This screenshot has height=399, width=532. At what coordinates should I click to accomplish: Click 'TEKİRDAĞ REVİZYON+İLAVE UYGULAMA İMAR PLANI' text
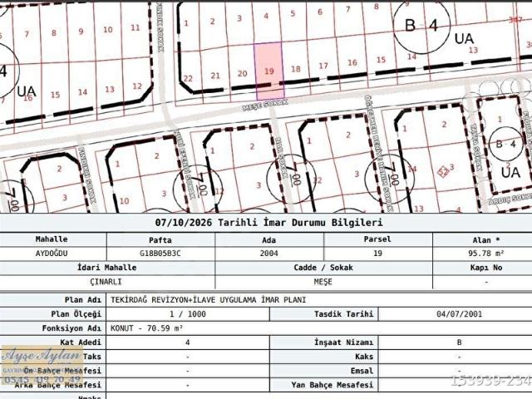point(209,300)
